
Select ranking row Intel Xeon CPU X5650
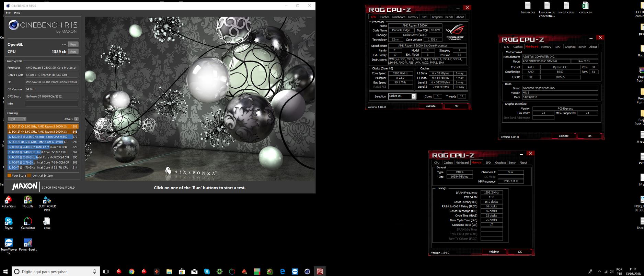[x=43, y=137]
